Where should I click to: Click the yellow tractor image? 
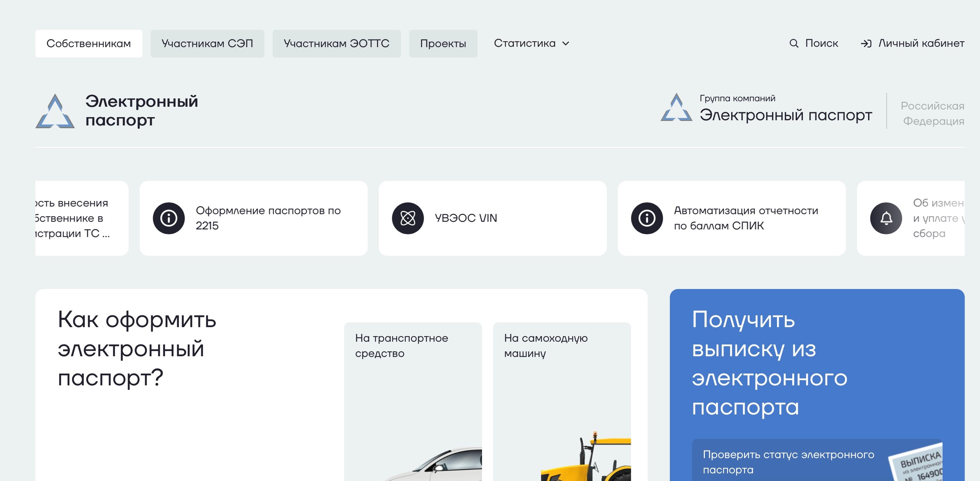pos(586,457)
